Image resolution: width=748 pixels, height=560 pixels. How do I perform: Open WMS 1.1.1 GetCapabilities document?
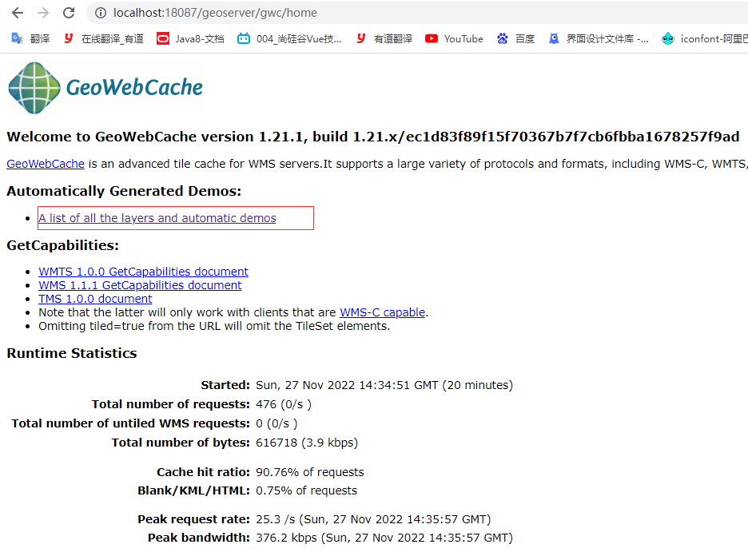point(140,285)
